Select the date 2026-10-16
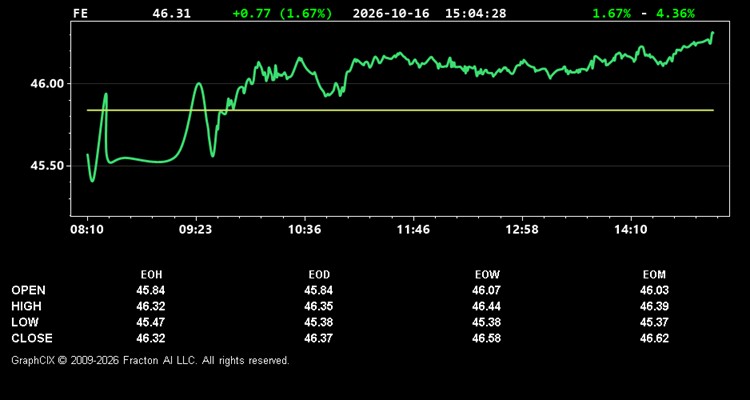750x400 pixels. click(391, 13)
